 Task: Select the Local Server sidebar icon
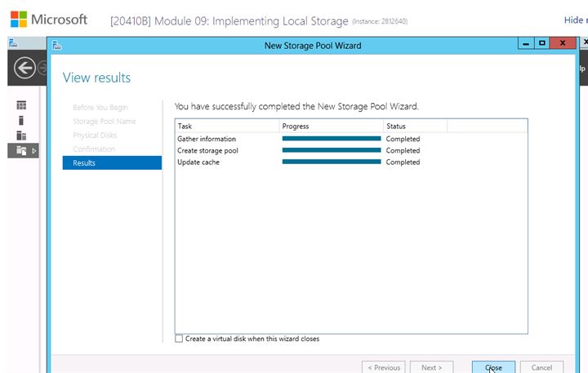[x=21, y=120]
